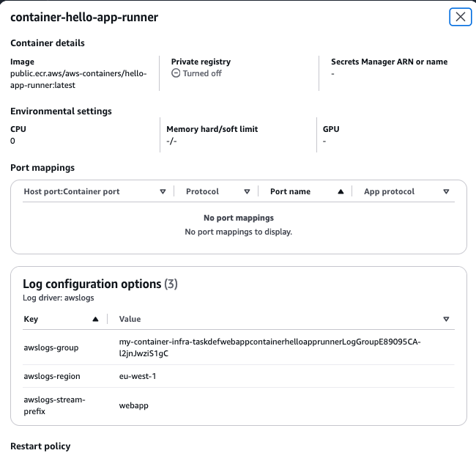Viewport: 476px width, 453px height.
Task: Toggle Port name ascending sort arrow
Action: pos(341,191)
